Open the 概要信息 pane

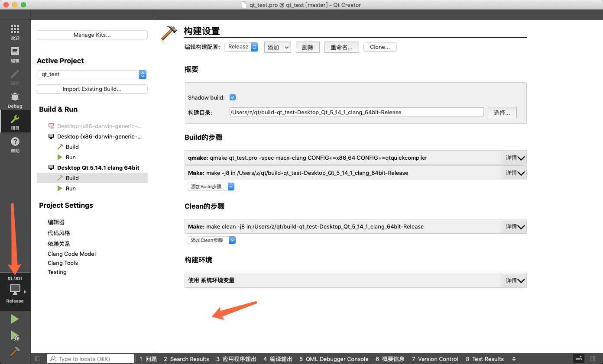click(390, 359)
